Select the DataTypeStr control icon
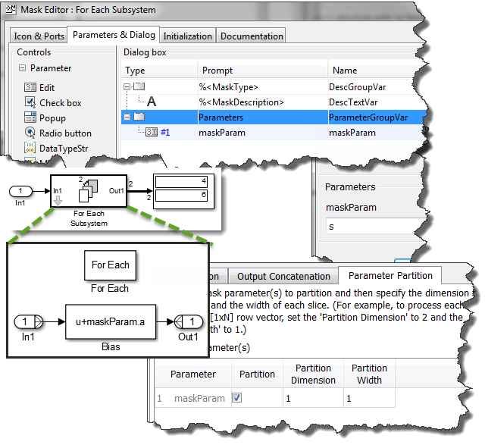Image resolution: width=485 pixels, height=448 pixels. (30, 148)
